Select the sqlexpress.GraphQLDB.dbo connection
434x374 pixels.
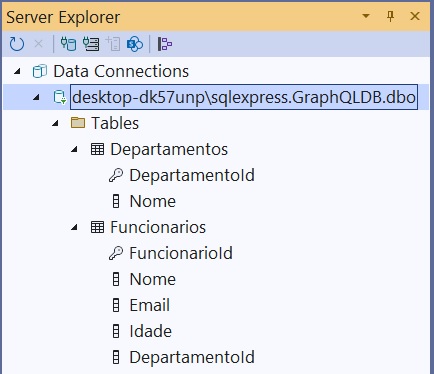pyautogui.click(x=244, y=97)
